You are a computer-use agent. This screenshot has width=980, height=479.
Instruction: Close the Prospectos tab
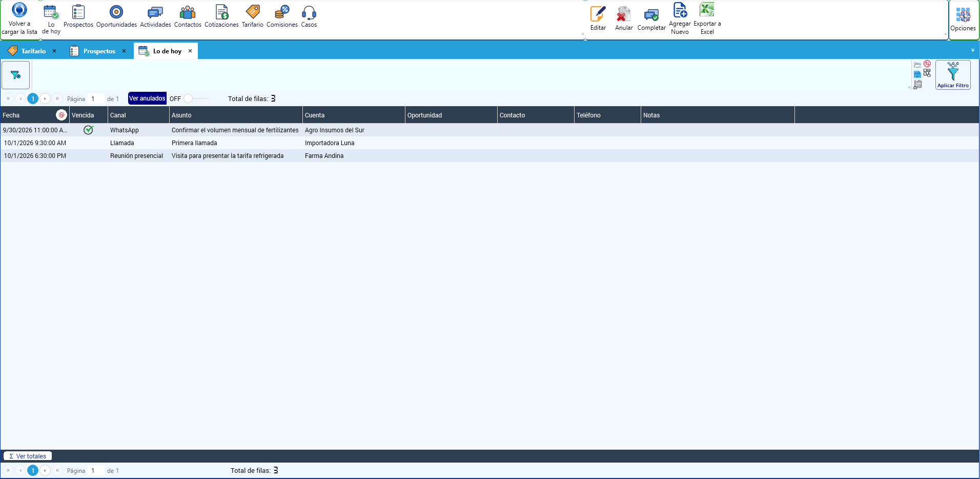tap(124, 51)
